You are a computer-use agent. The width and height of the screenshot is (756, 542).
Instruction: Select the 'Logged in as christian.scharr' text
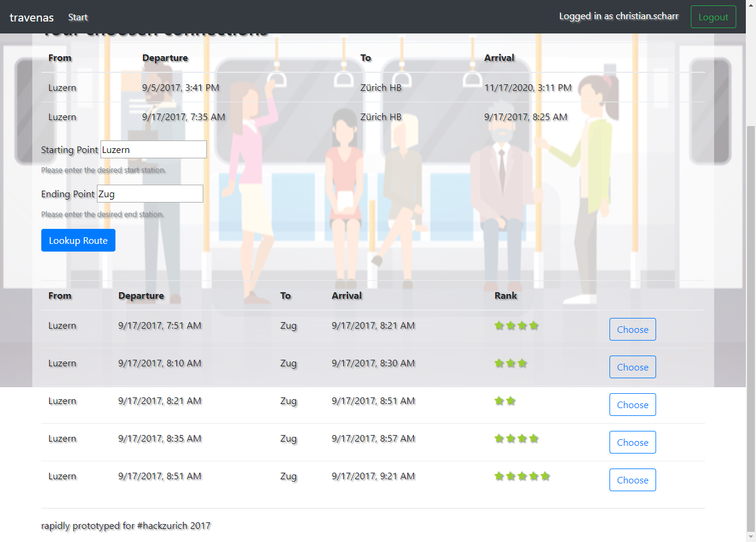(619, 17)
